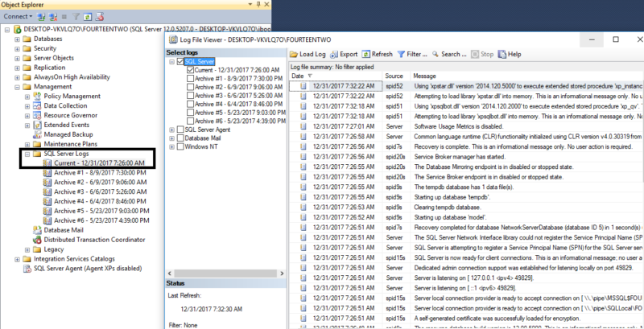The image size is (644, 329).
Task: Select Archive #6 log in Object Explorer
Action: (101, 220)
